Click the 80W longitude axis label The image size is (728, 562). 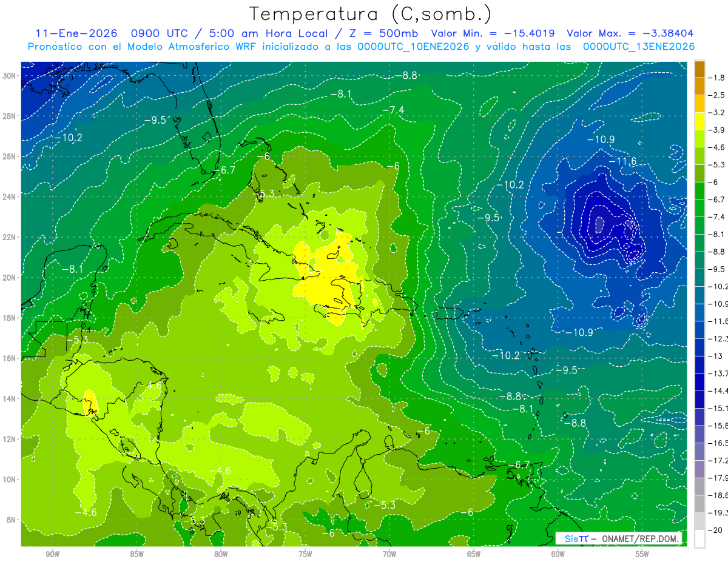221,554
